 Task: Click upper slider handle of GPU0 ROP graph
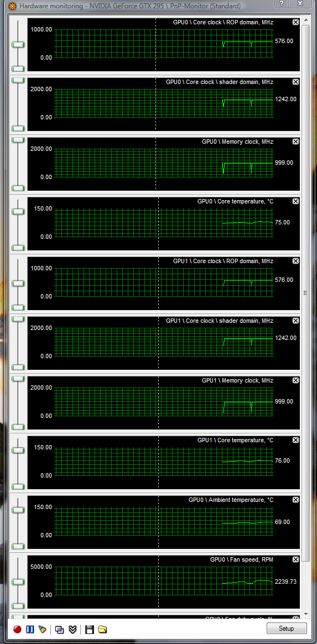(18, 44)
